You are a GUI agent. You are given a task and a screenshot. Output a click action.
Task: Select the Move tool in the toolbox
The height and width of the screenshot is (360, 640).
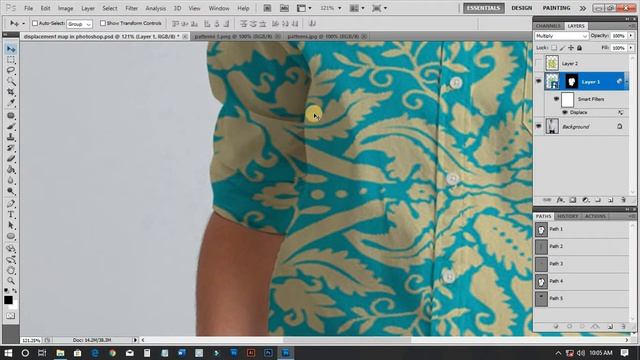[x=11, y=49]
